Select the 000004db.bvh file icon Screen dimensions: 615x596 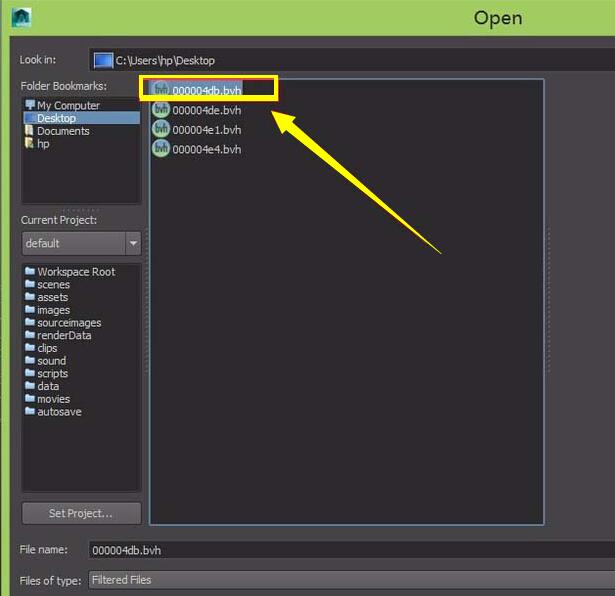pyautogui.click(x=161, y=90)
